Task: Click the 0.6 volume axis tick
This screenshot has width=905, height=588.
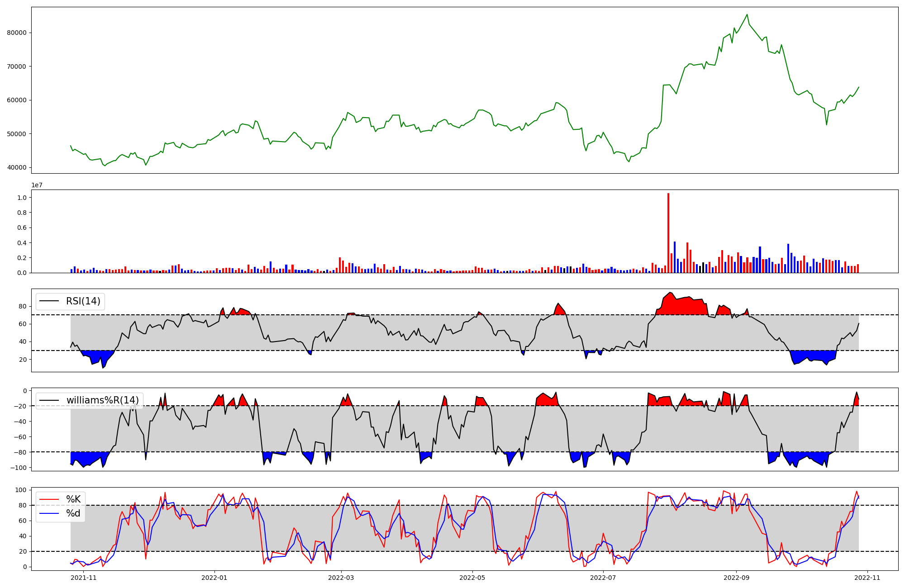Action: (22, 228)
